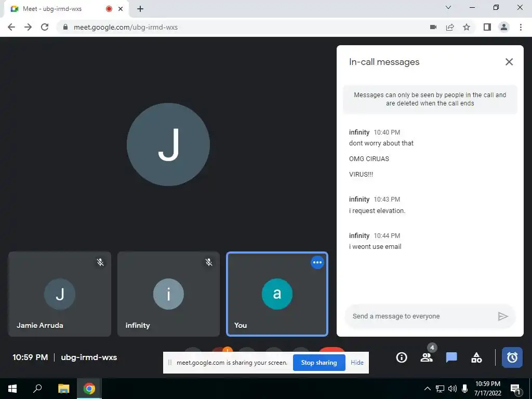
Task: Click camera permission icon in address bar
Action: 433,27
